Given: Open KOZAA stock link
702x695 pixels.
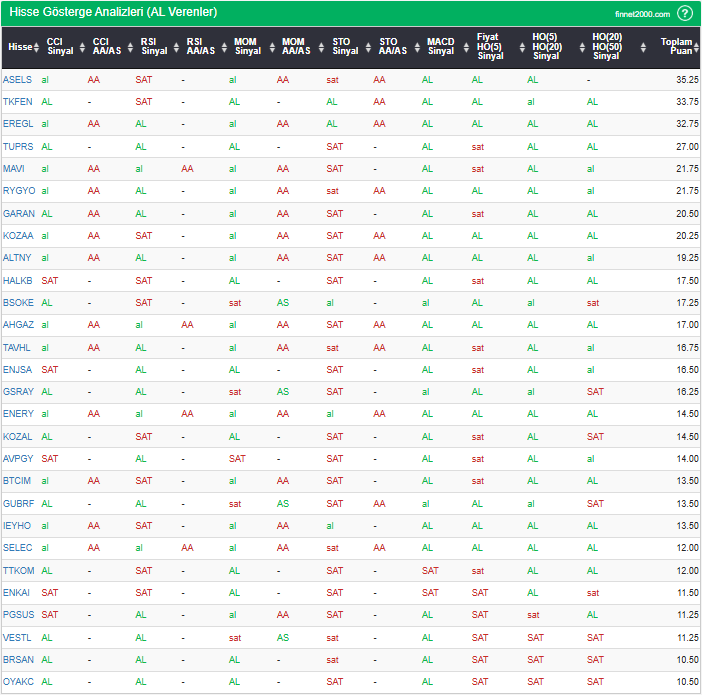Looking at the screenshot, I should point(18,236).
